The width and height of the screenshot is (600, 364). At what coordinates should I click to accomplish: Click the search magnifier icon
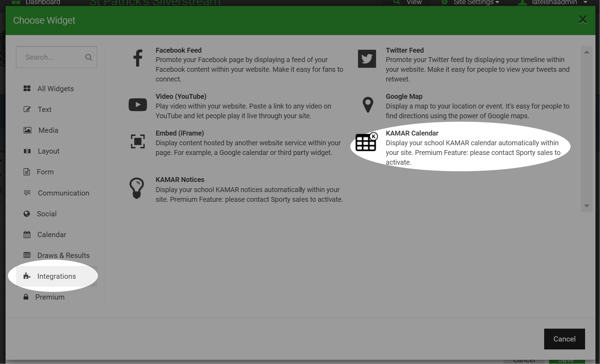coord(89,57)
